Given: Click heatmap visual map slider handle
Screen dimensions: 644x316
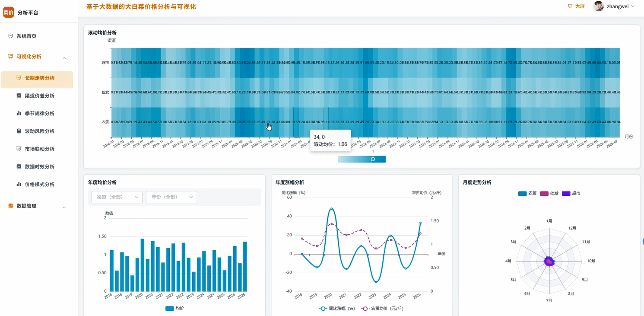Looking at the screenshot, I should (372, 159).
